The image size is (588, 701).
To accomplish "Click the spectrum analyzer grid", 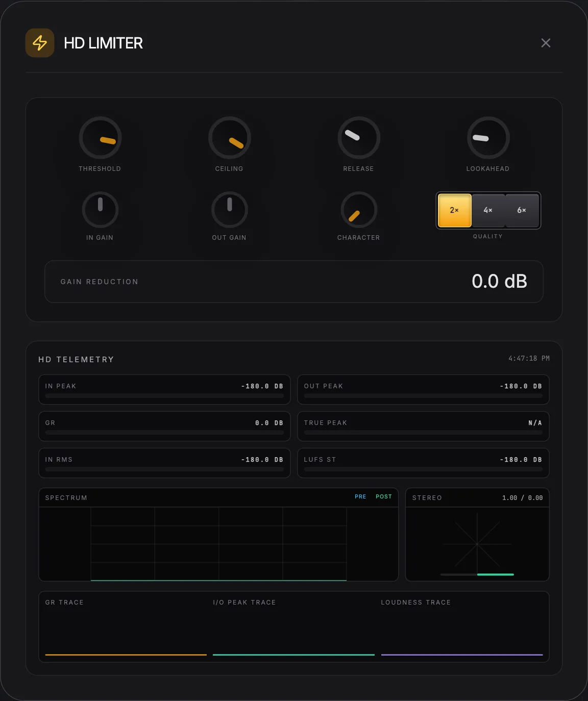I will click(x=218, y=544).
